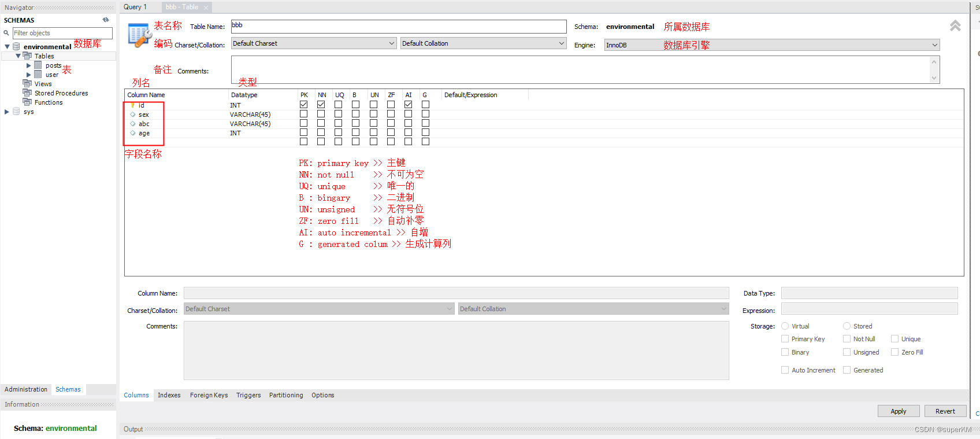980x439 pixels.
Task: Expand the posts table node
Action: pos(28,65)
